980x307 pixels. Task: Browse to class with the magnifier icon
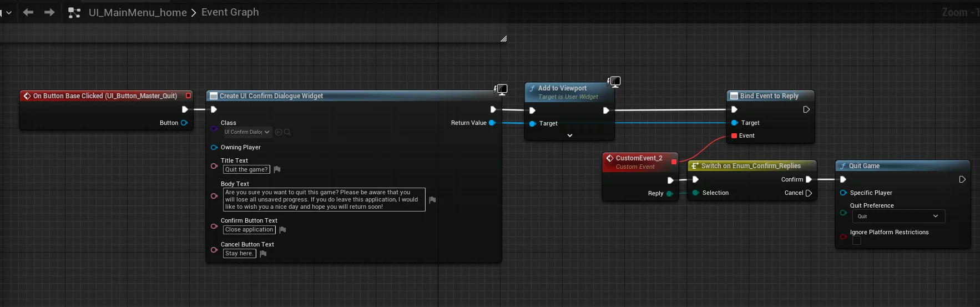coord(287,132)
